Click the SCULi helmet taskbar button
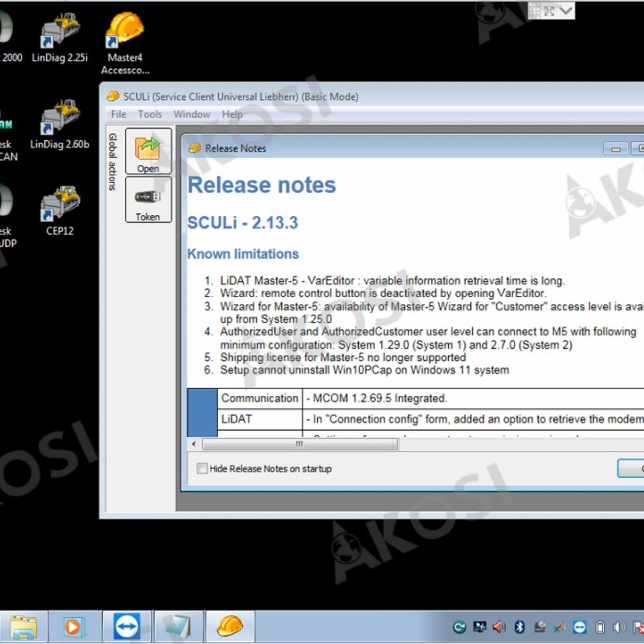This screenshot has height=644, width=644. [230, 627]
